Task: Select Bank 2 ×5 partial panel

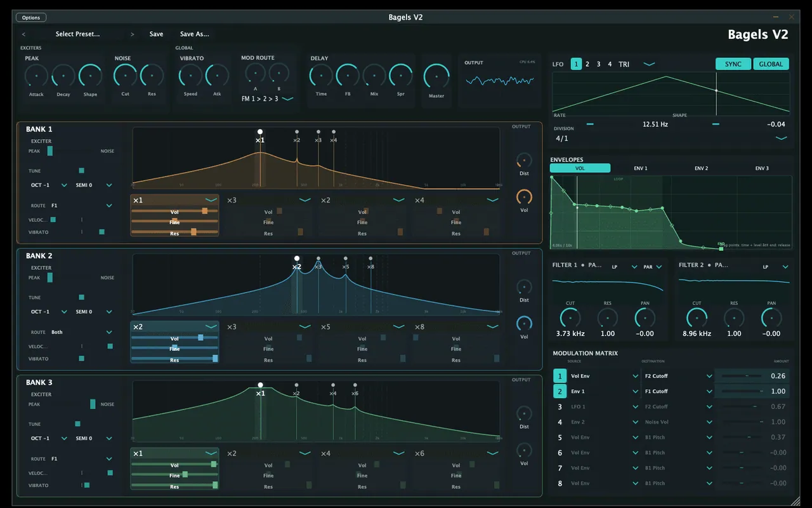Action: coord(362,342)
